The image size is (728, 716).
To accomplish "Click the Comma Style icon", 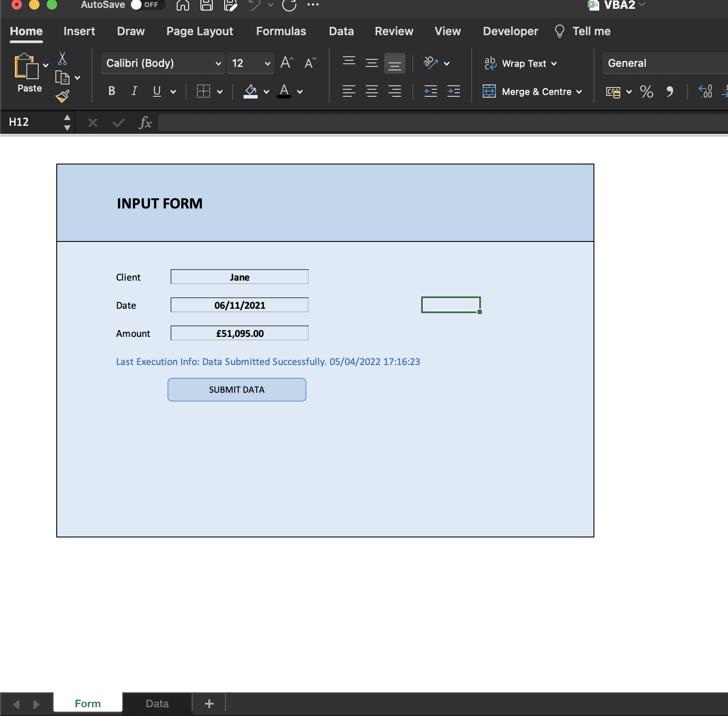I will point(670,91).
